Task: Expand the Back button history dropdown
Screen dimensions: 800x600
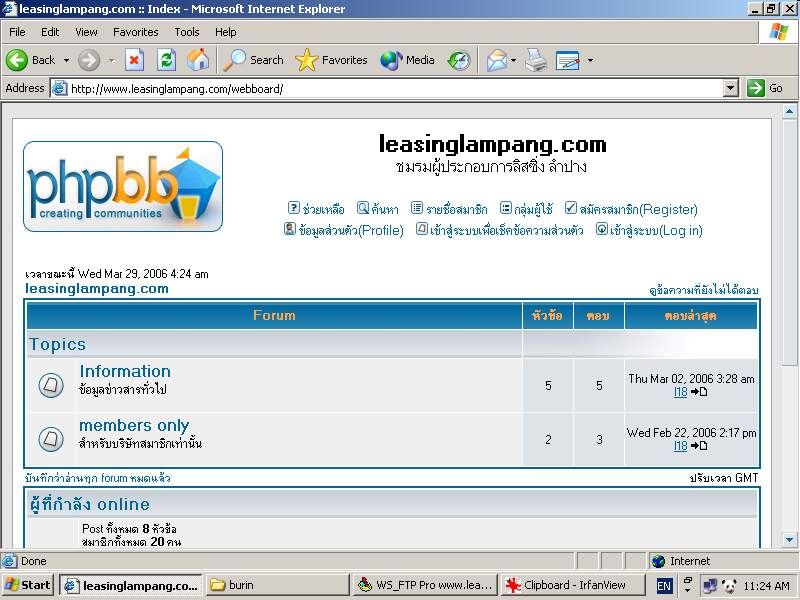Action: coord(67,60)
